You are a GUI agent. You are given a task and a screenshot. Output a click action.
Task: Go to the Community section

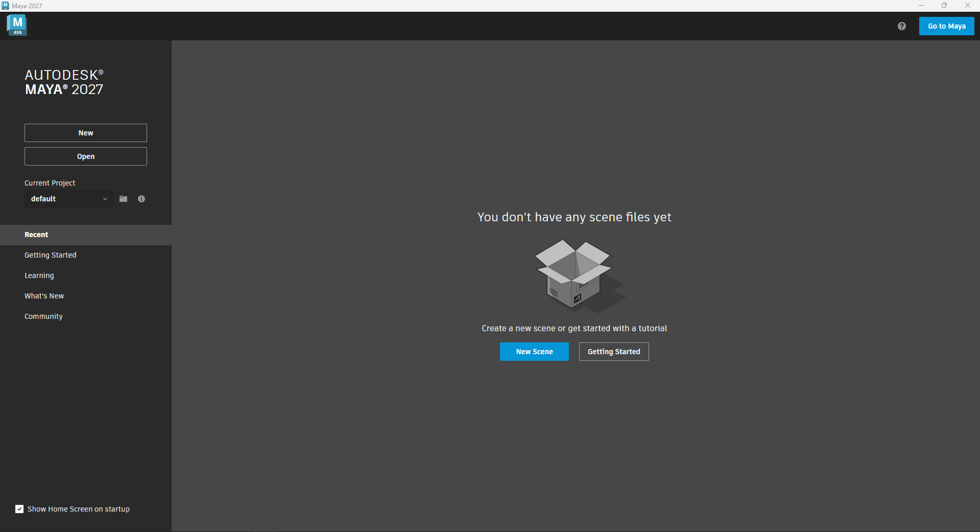pos(86,316)
